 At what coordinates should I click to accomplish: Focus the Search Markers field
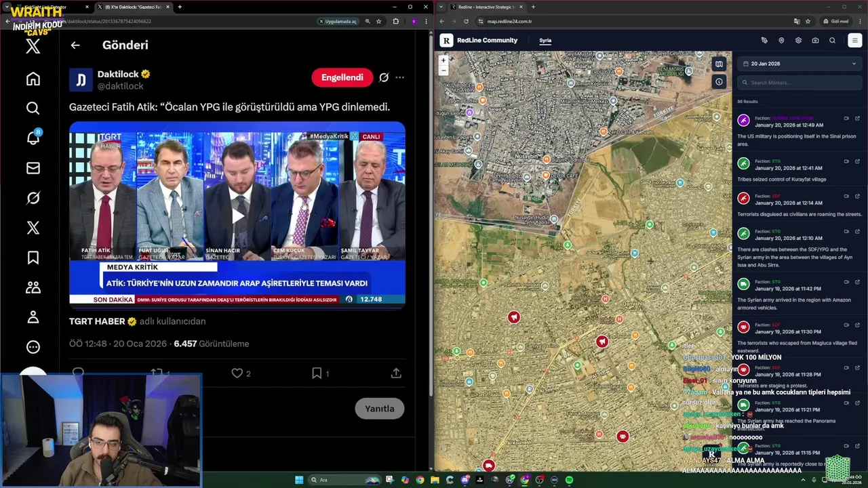800,83
